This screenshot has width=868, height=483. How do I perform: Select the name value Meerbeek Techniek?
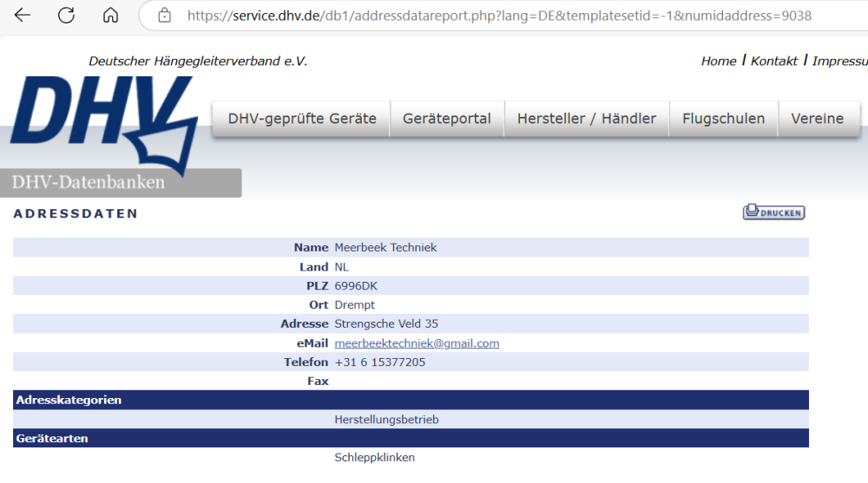385,247
